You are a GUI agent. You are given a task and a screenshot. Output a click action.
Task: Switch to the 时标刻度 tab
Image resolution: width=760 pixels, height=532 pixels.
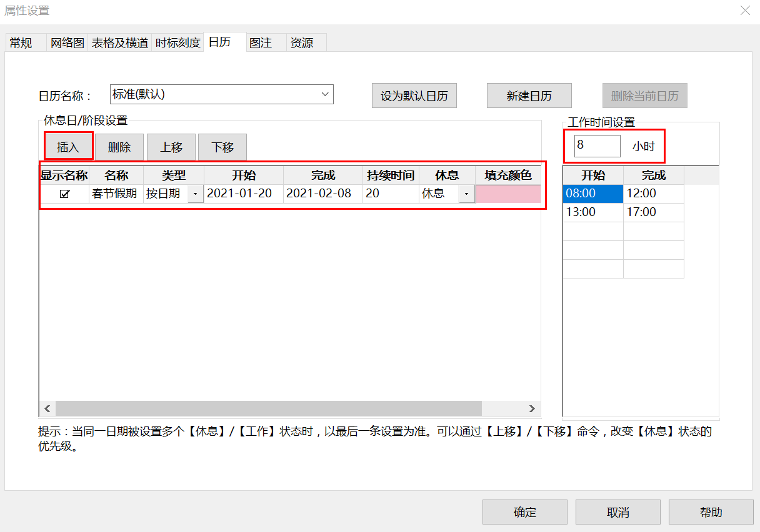(177, 42)
